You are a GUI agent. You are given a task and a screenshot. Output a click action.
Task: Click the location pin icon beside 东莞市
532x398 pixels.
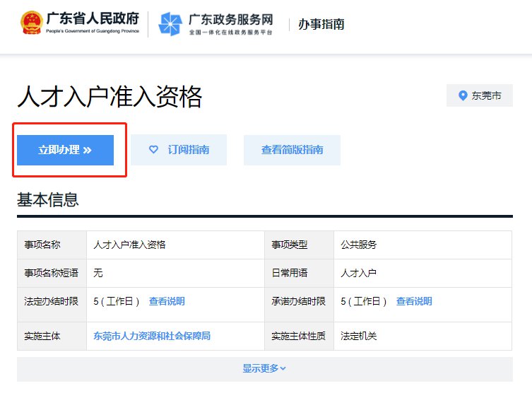point(463,95)
